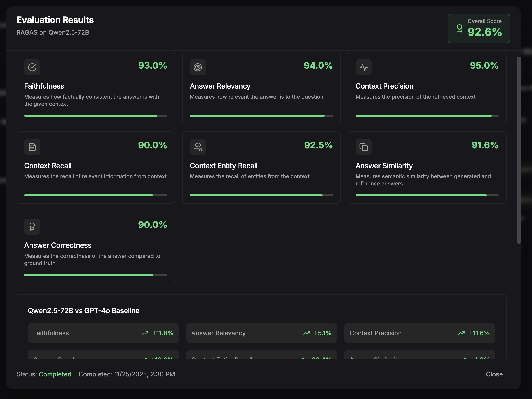Click the Faithfulness progress bar
Image resolution: width=532 pixels, height=399 pixels.
95,116
